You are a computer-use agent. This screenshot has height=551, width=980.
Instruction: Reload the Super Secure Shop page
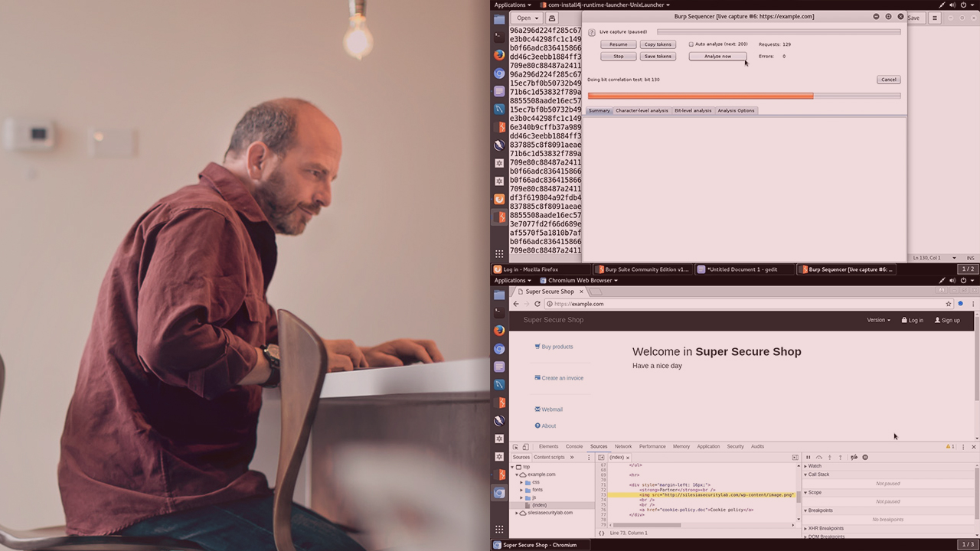(537, 304)
